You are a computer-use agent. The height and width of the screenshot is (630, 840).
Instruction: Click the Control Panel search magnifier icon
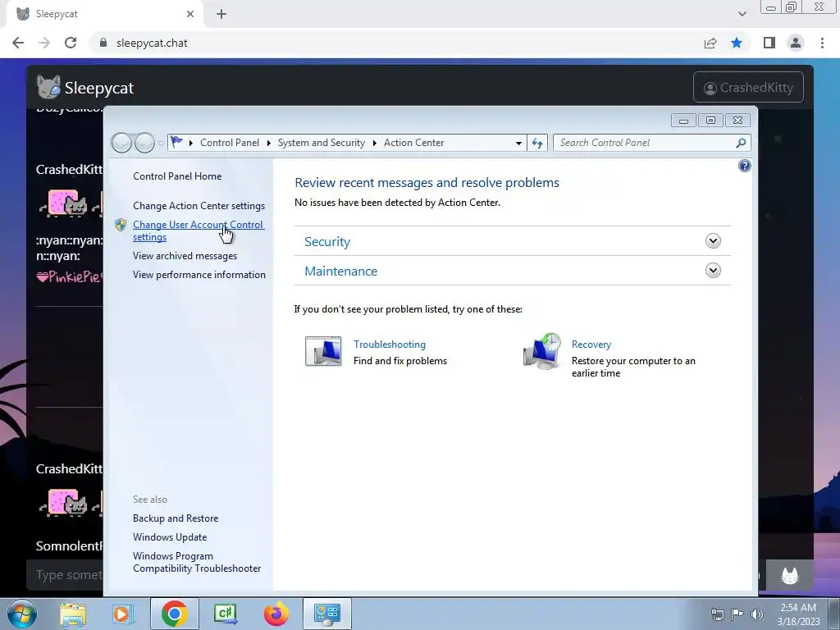[741, 143]
